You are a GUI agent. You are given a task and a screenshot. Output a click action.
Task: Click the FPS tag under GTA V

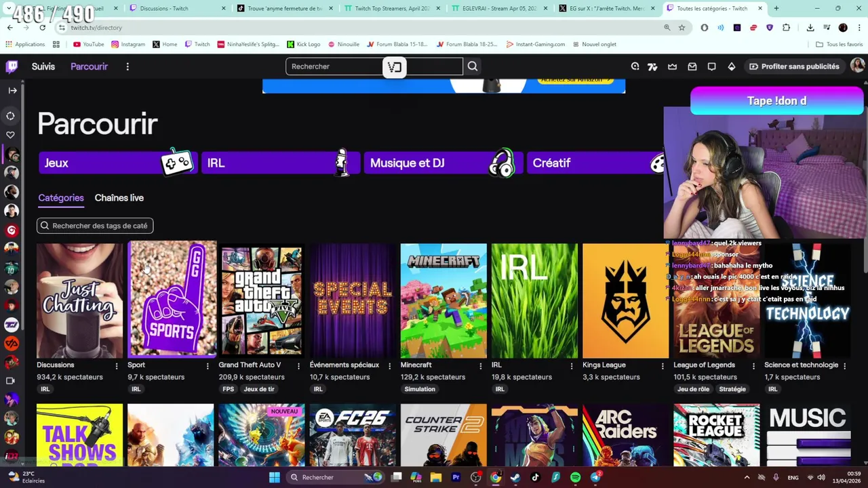click(228, 389)
